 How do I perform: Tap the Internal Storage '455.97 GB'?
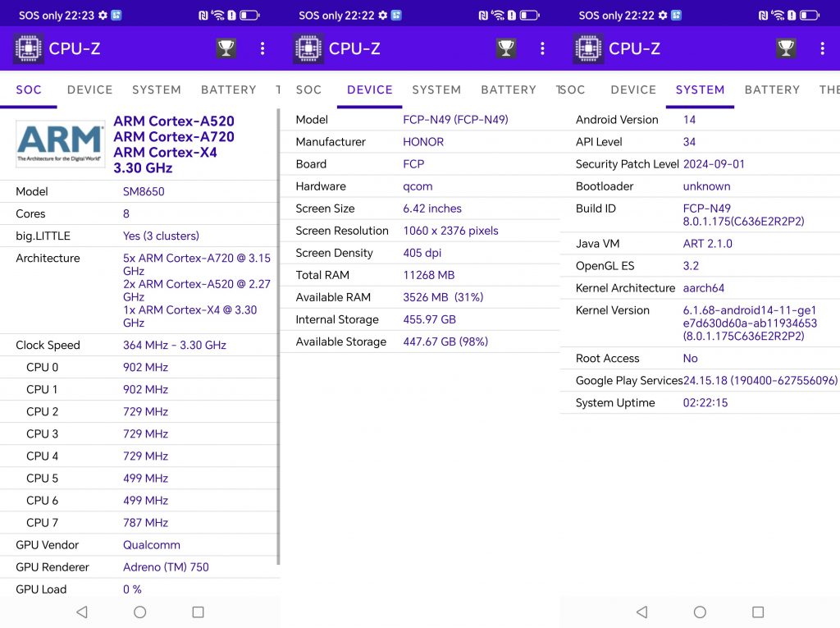(x=429, y=319)
